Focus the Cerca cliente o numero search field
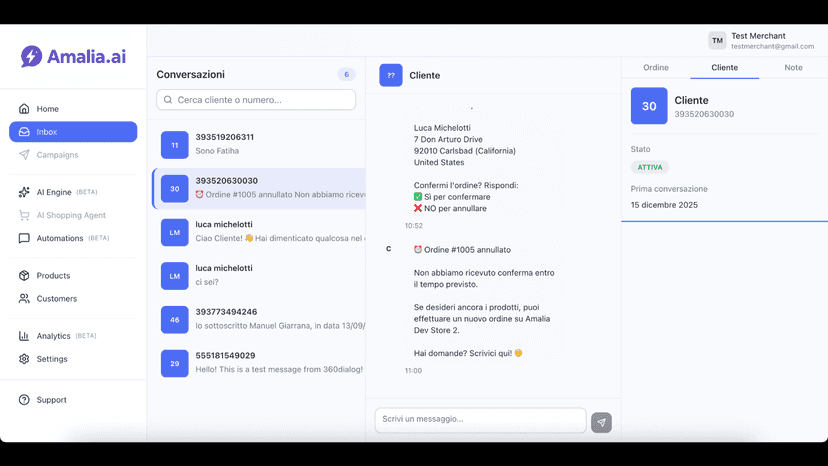 pyautogui.click(x=256, y=100)
